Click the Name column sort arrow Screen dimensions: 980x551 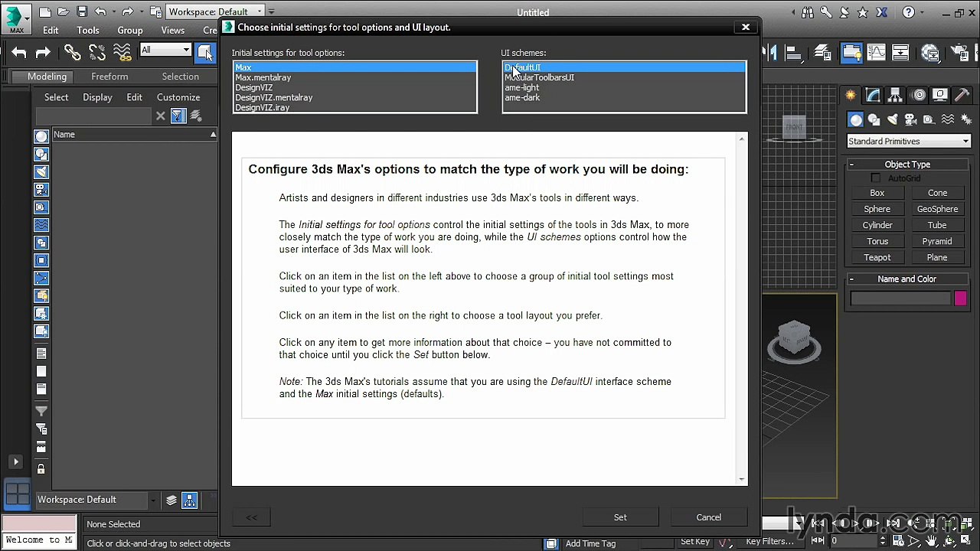[x=213, y=135]
